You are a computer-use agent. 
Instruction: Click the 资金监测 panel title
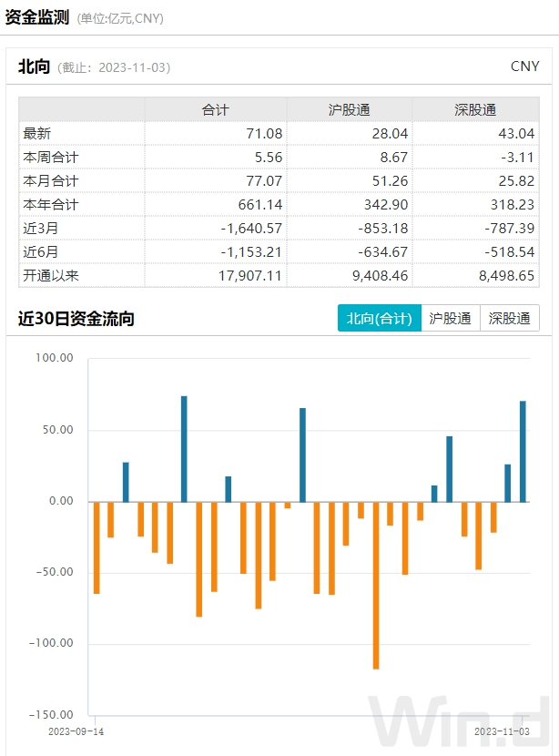(36, 17)
